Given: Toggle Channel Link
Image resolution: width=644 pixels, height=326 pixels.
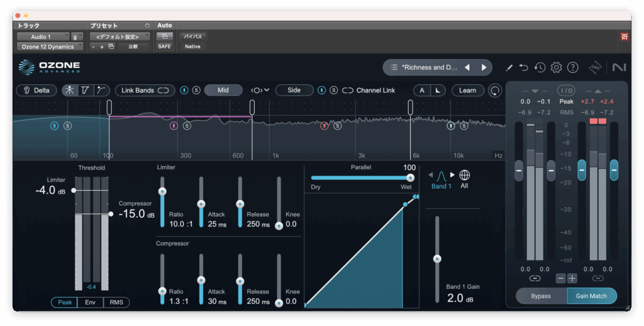Looking at the screenshot, I should coord(369,90).
